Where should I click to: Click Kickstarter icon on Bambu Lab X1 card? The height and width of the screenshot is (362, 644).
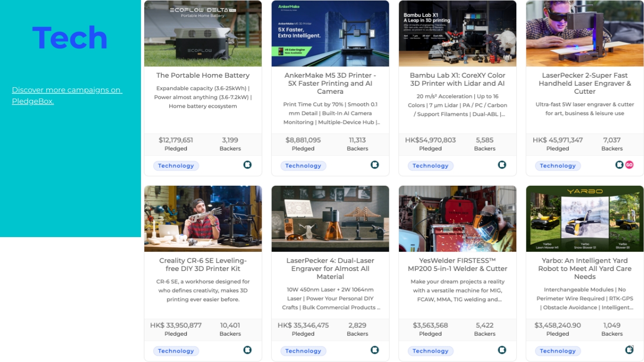(x=502, y=165)
